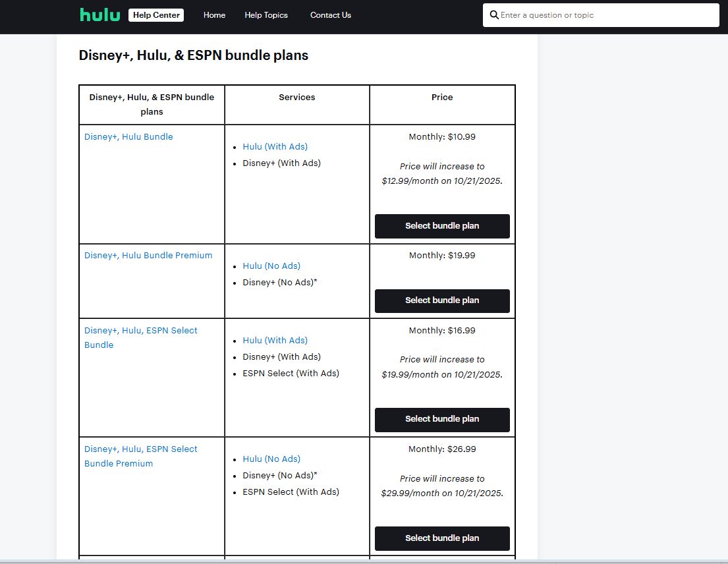Screen dimensions: 728x564
Task: Click 'ESPN Select (With Ads)' in the $16.99 row
Action: click(291, 373)
